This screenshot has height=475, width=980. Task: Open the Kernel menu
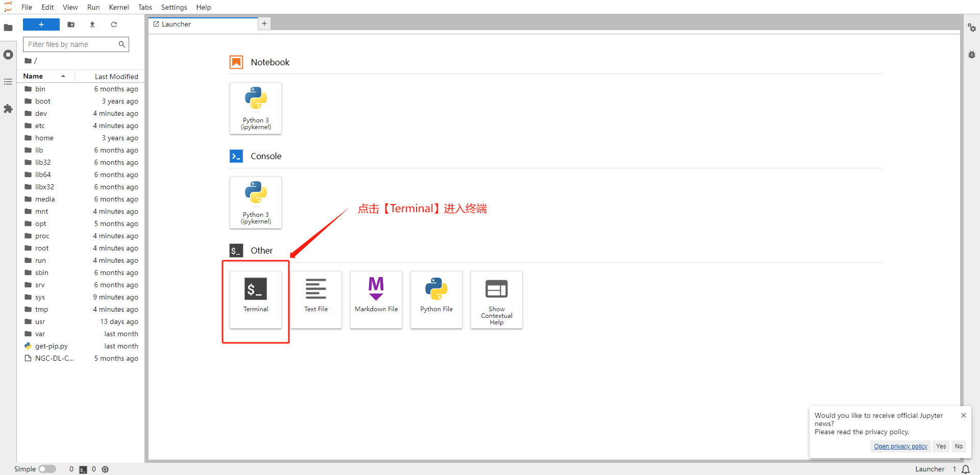[x=119, y=7]
